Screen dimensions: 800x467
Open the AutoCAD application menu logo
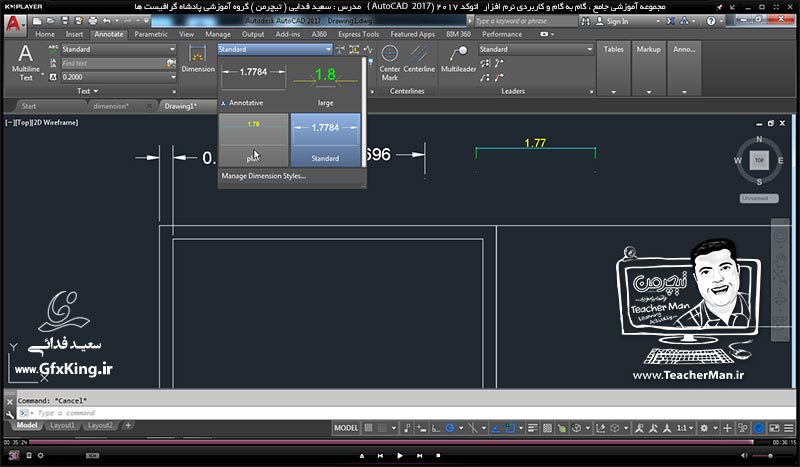point(14,23)
